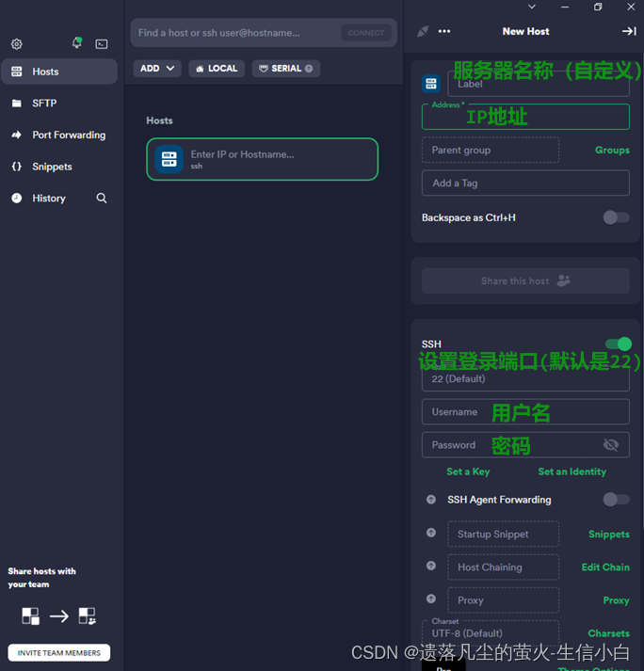The image size is (644, 671).
Task: Disable the SSH toggle switch
Action: tap(618, 344)
